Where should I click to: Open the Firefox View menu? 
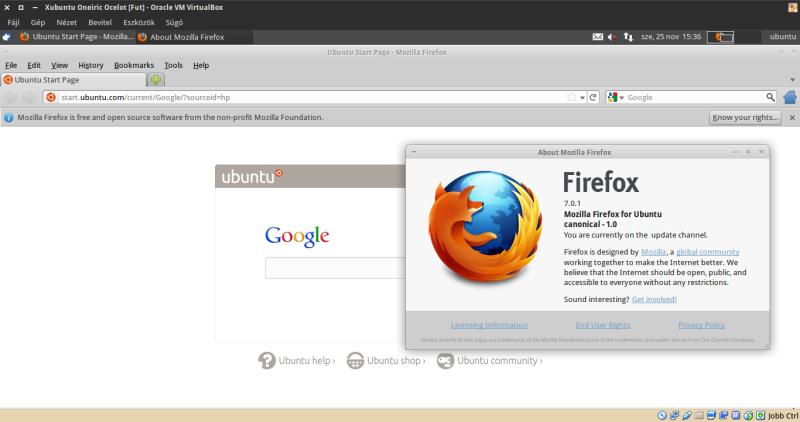point(59,65)
